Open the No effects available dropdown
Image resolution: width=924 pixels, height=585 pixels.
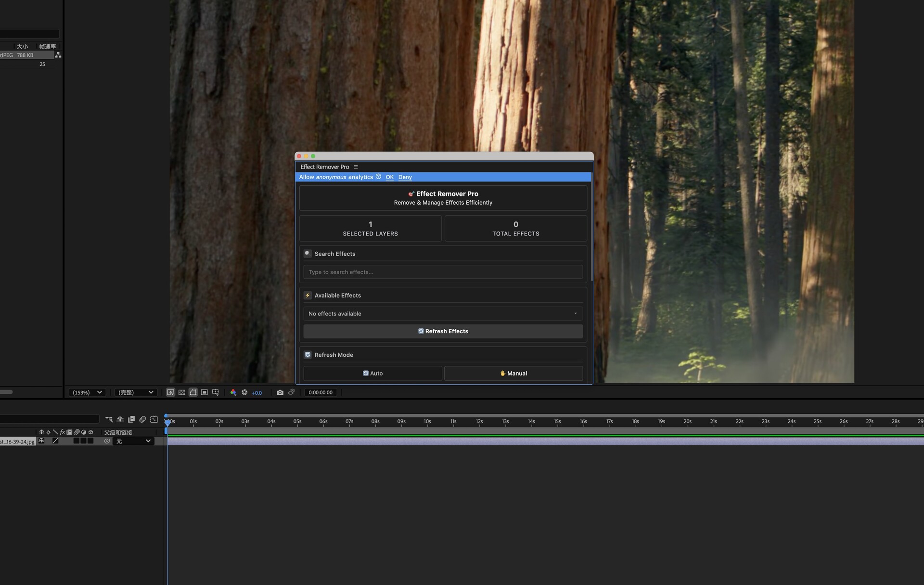(x=443, y=313)
